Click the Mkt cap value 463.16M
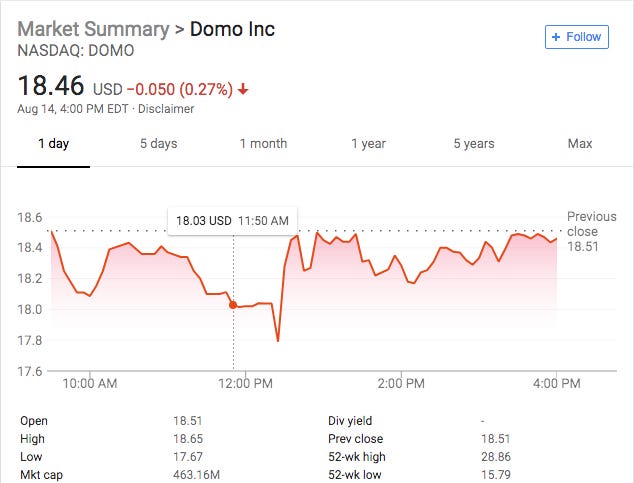 [197, 475]
